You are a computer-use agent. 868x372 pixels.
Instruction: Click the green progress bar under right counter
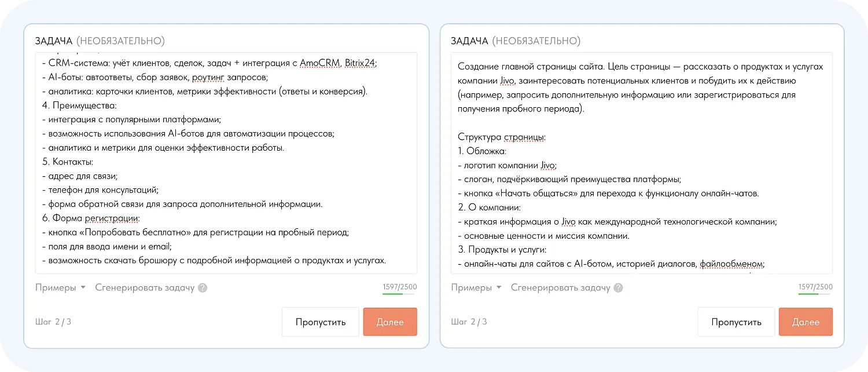tap(814, 294)
